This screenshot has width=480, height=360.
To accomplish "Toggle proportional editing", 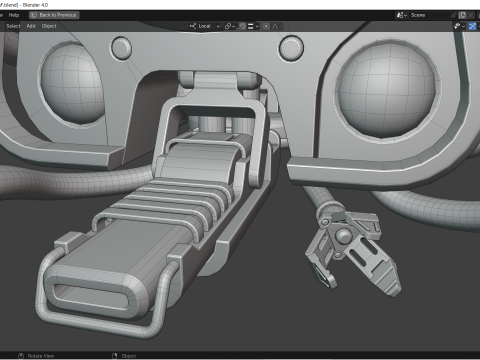I will point(266,26).
